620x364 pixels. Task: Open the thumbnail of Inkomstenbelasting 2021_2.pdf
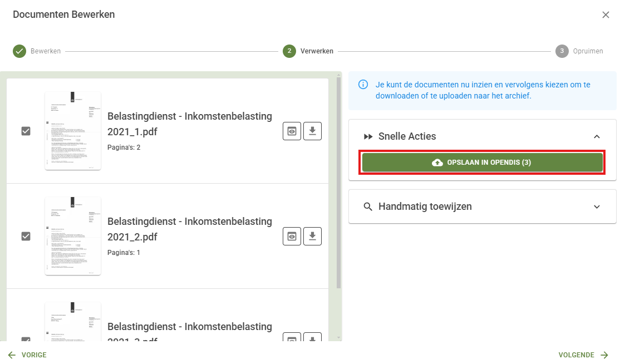click(73, 236)
